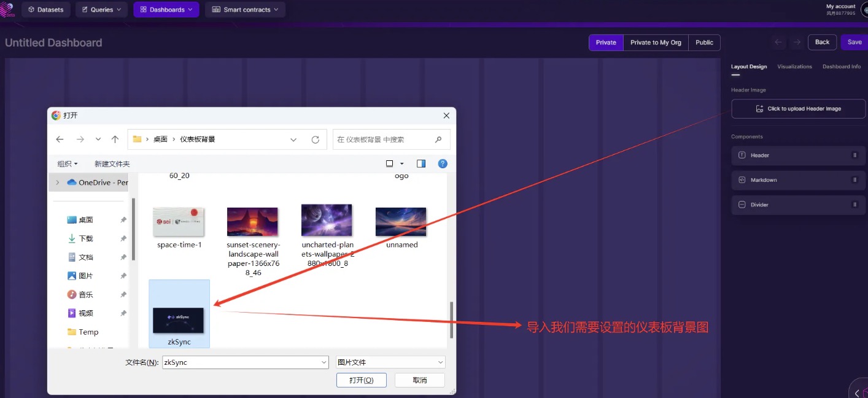Viewport: 868px width, 398px height.
Task: Open the Dashboard Info tab
Action: tap(841, 66)
